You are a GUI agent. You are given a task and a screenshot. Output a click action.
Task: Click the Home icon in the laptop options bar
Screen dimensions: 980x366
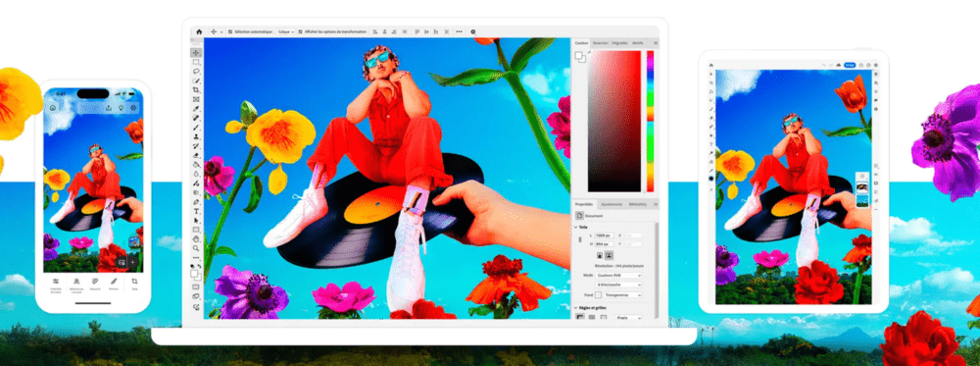pyautogui.click(x=199, y=31)
